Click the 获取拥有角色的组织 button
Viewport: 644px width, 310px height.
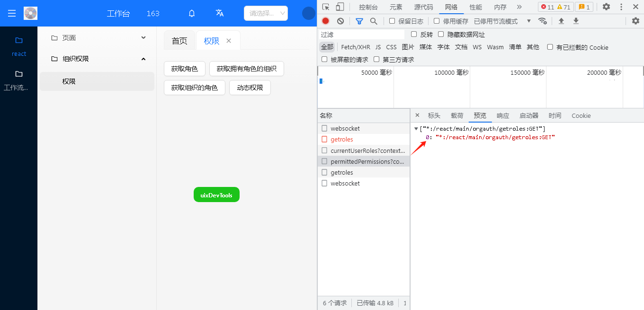[x=247, y=69]
